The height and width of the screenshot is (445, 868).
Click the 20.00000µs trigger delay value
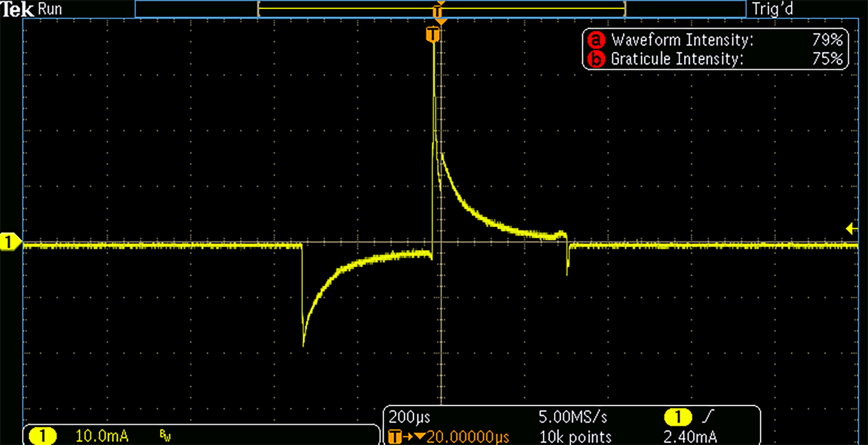(x=468, y=437)
